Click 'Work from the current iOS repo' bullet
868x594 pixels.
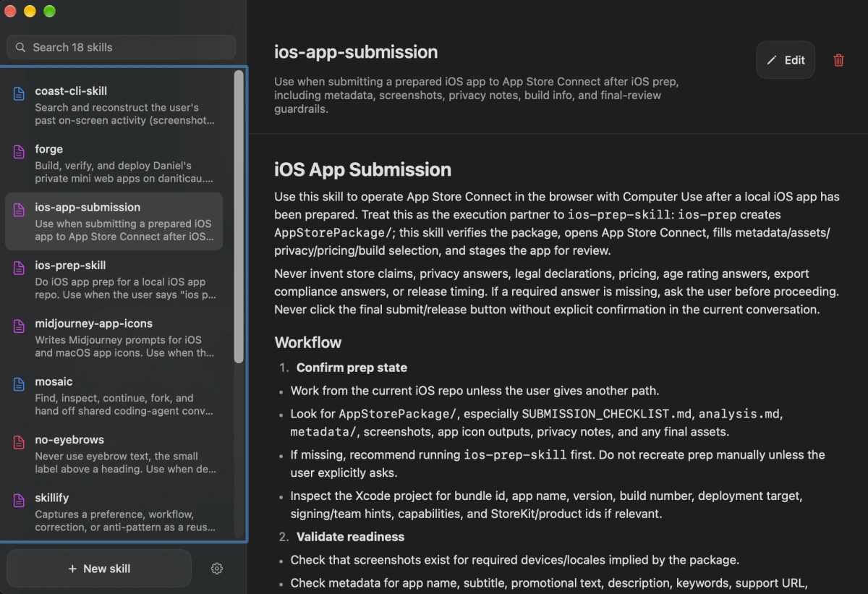[475, 391]
